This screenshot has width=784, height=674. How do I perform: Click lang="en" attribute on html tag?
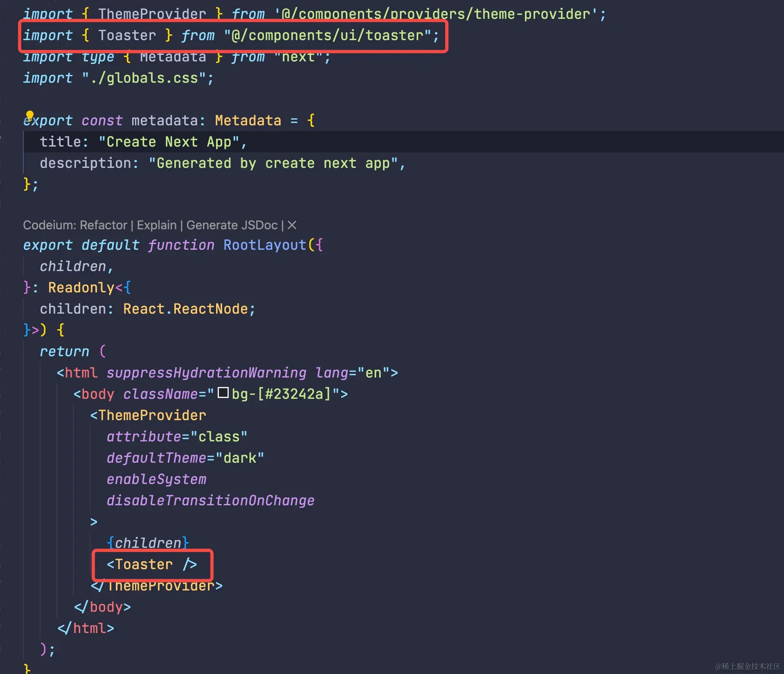point(352,373)
